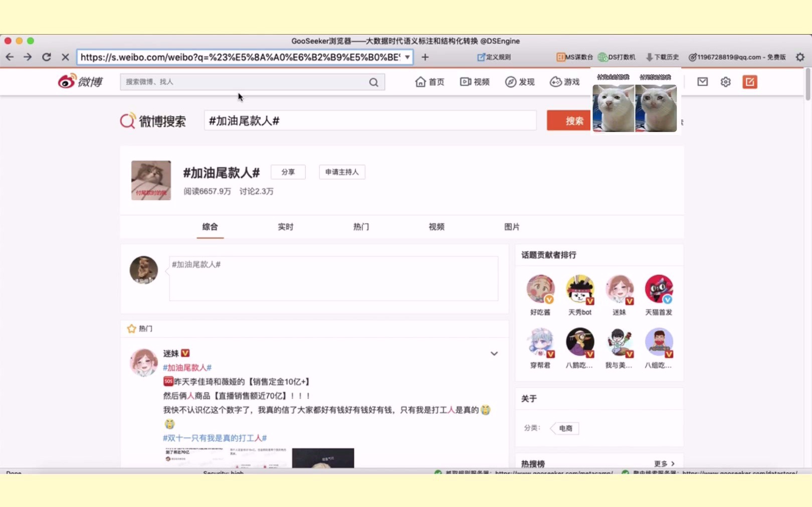Open contributor 天猫首发 avatar
Screen dimensions: 812x507
[659, 289]
